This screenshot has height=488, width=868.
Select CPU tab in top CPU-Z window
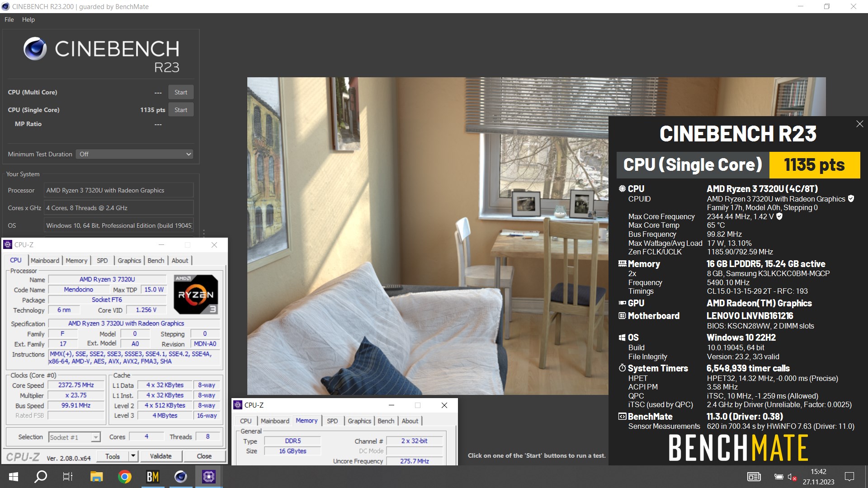click(16, 260)
